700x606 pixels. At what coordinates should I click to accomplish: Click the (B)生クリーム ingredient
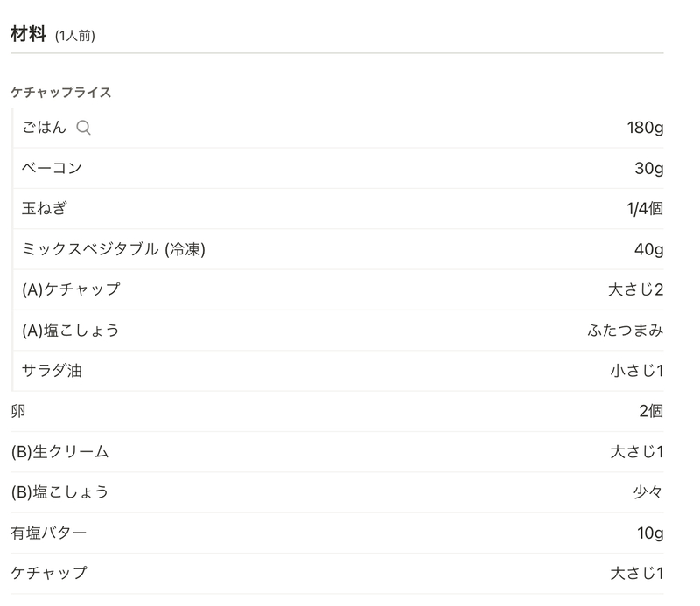59,451
